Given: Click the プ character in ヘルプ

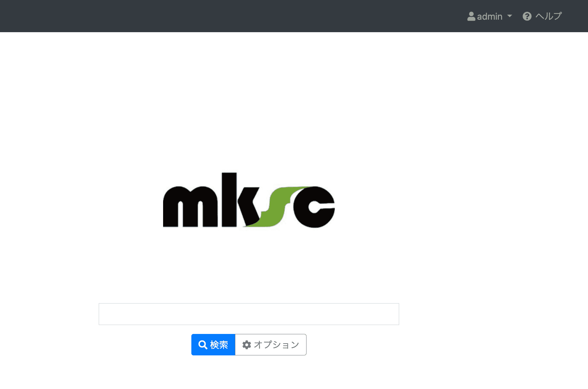Looking at the screenshot, I should pos(557,16).
